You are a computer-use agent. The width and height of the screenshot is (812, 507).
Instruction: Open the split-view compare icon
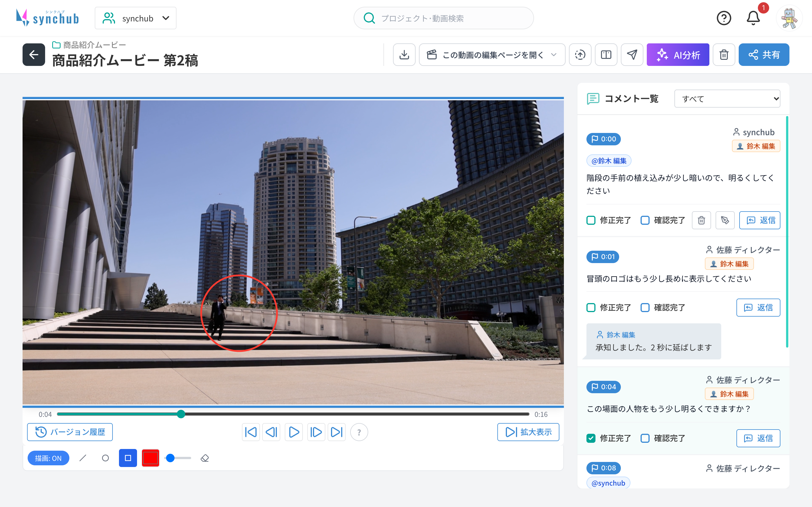pyautogui.click(x=606, y=55)
